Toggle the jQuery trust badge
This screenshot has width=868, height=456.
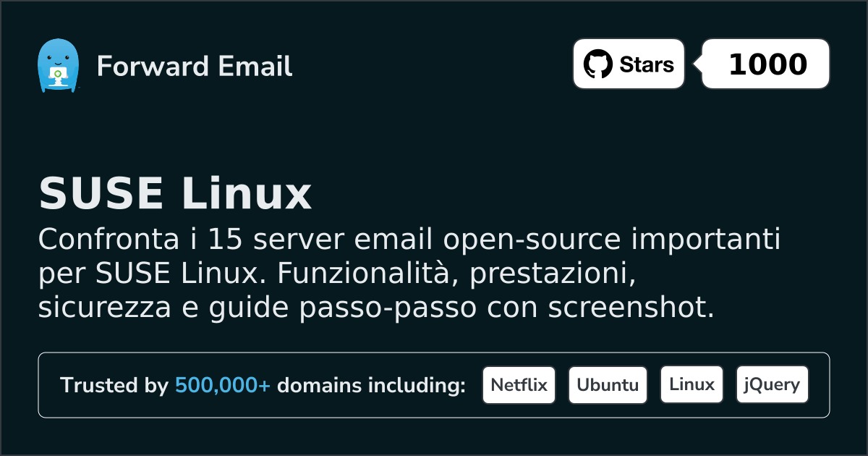[772, 384]
